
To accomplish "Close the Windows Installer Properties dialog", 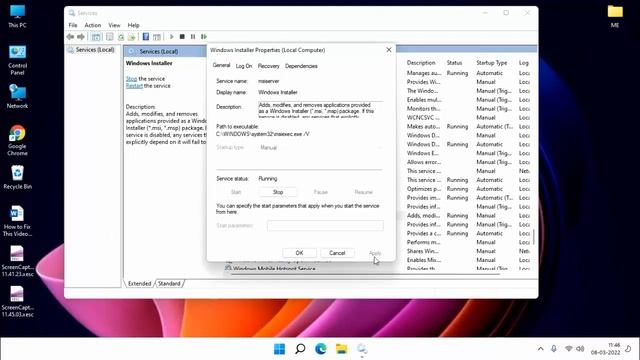I will tap(389, 50).
